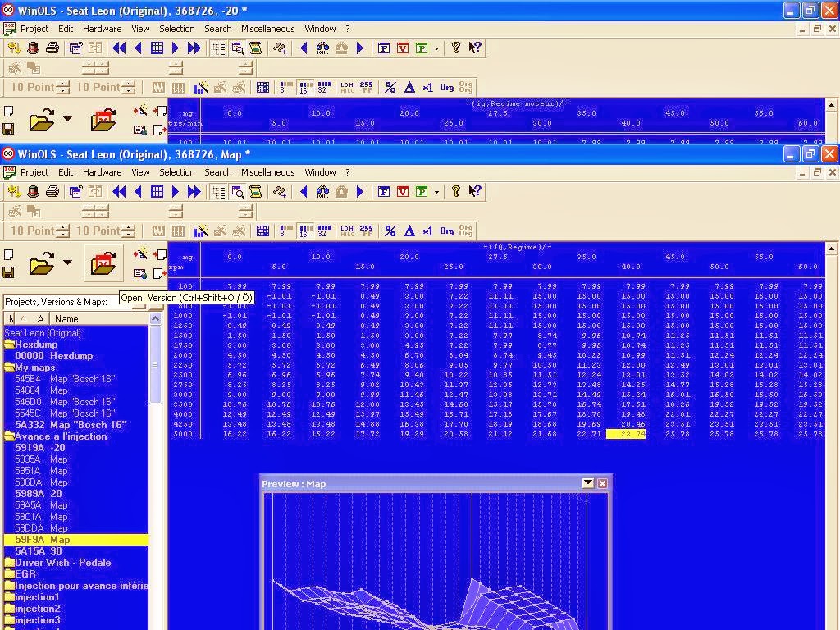The height and width of the screenshot is (630, 840).
Task: Switch to decimal values view with V icon
Action: coord(403,191)
